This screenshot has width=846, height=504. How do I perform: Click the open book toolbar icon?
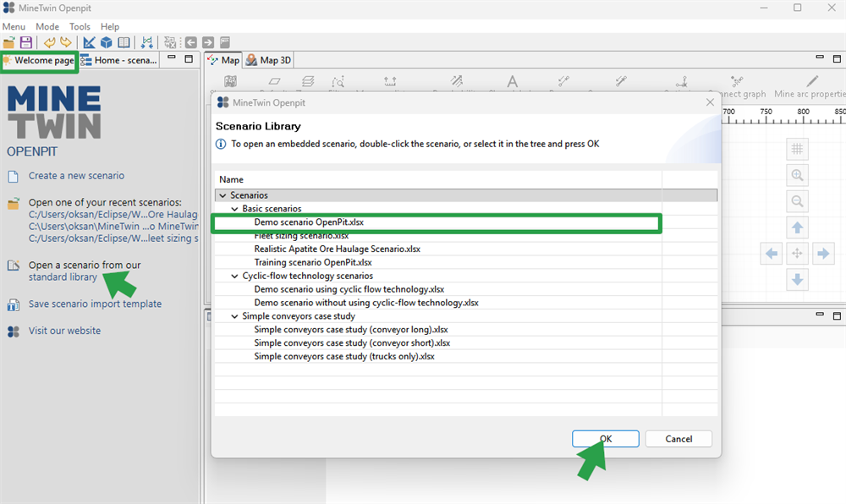click(124, 42)
